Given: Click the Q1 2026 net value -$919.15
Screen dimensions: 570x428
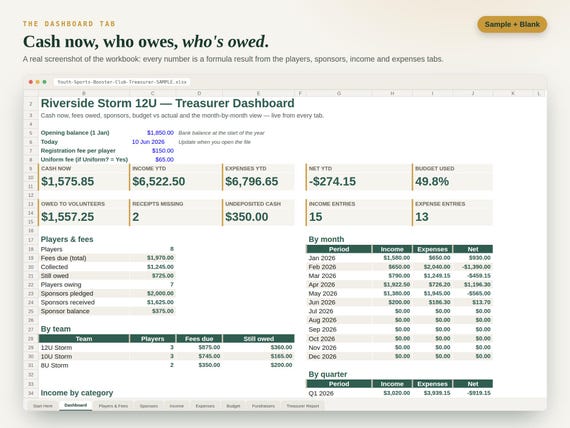Looking at the screenshot, I should click(479, 393).
